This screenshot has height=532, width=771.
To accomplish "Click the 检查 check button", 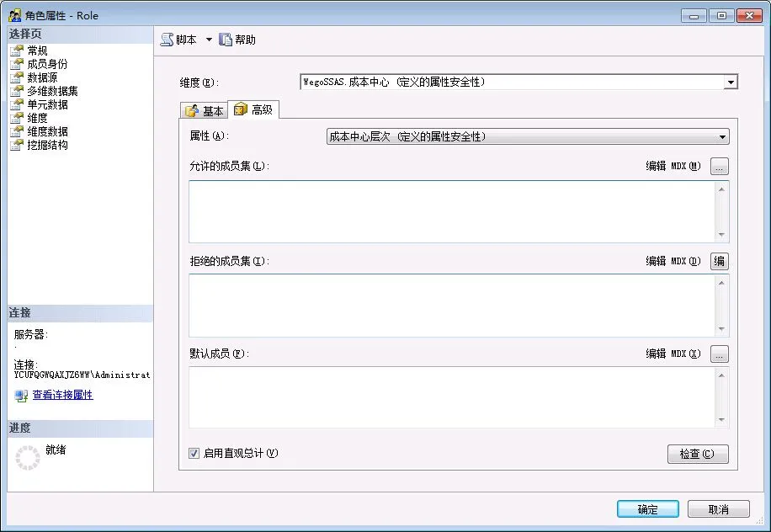I will pos(698,454).
